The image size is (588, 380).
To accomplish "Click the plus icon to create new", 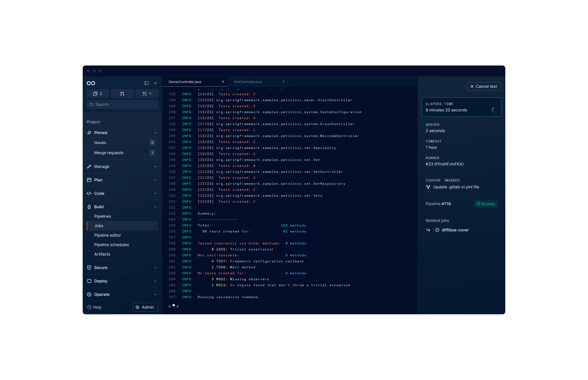I will (156, 83).
